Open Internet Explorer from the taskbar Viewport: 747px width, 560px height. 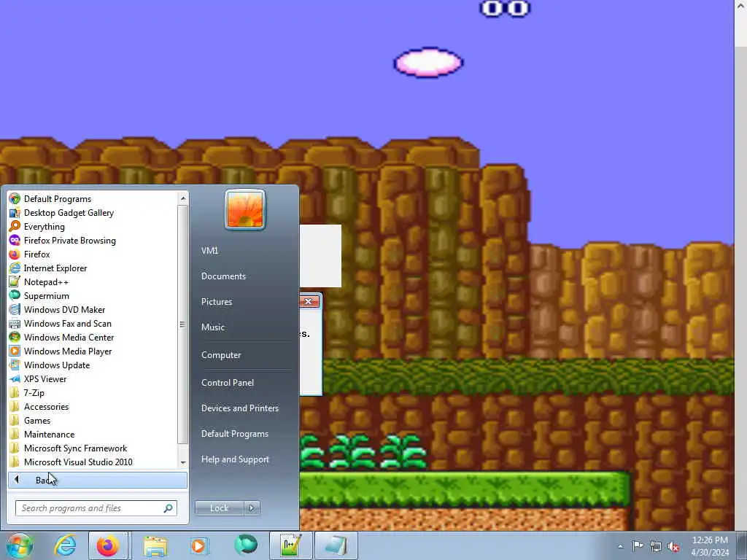click(65, 545)
